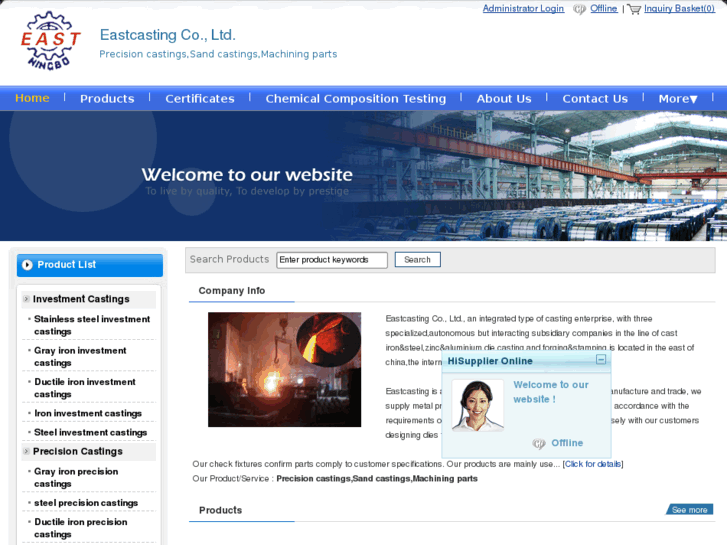This screenshot has height=545, width=727.
Task: Open Ductile iron investment castings
Action: click(x=85, y=388)
